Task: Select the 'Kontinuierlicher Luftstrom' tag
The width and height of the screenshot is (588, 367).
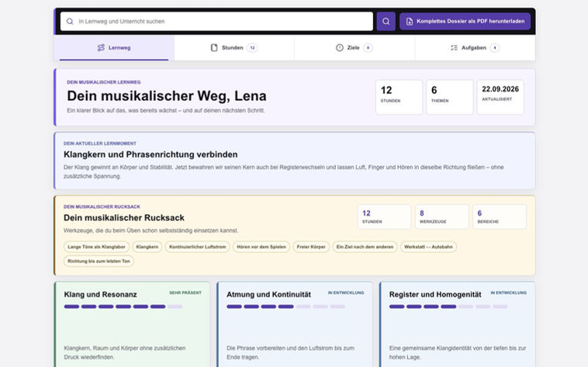Action: 198,247
